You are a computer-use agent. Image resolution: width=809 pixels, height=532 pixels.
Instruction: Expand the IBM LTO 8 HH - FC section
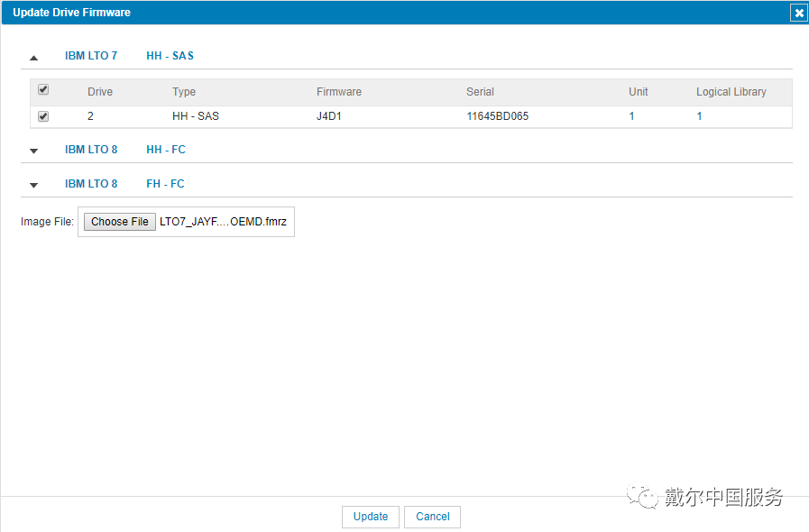[x=34, y=151]
